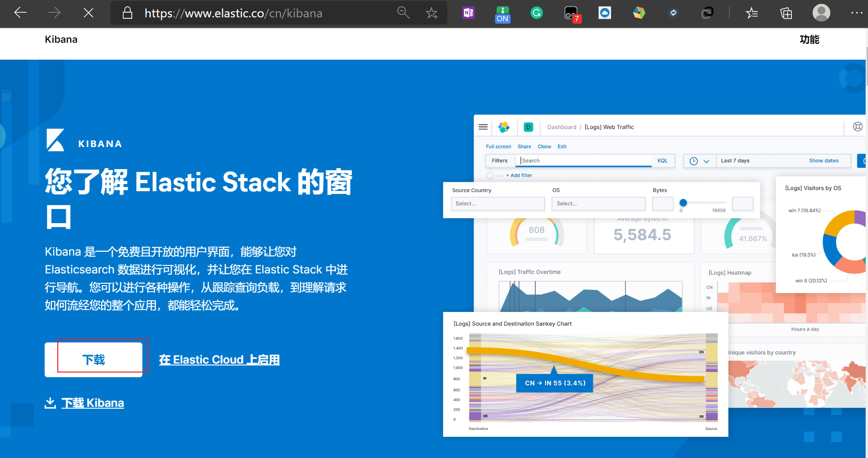Open the Favorites list
This screenshot has width=868, height=458.
point(752,13)
